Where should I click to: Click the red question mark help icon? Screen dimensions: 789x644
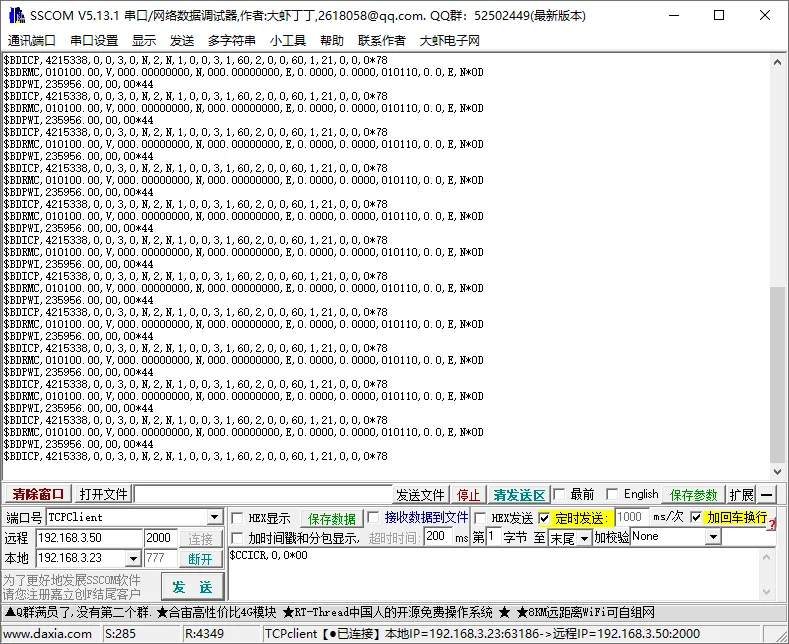point(772,524)
